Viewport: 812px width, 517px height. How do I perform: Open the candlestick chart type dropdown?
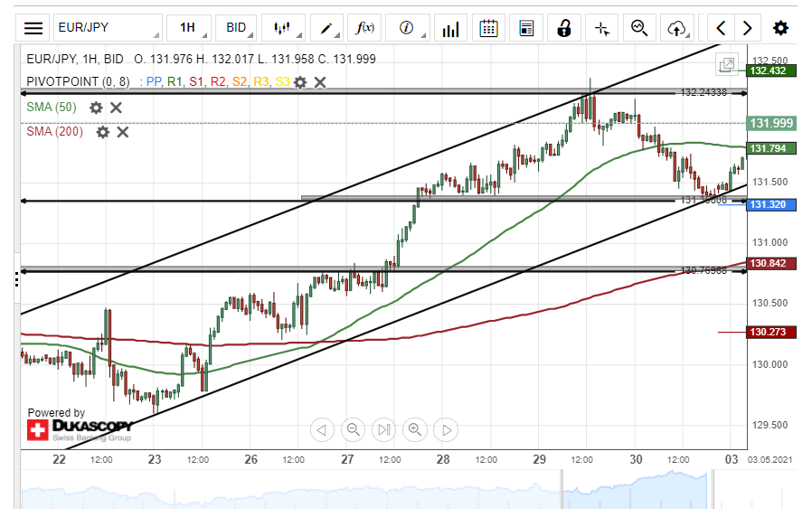pyautogui.click(x=284, y=28)
